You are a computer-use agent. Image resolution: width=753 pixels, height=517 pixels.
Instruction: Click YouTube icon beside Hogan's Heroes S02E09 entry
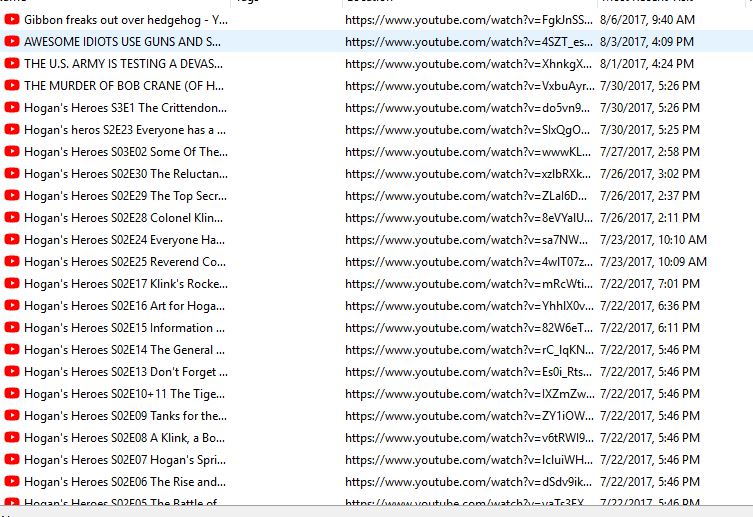point(12,415)
